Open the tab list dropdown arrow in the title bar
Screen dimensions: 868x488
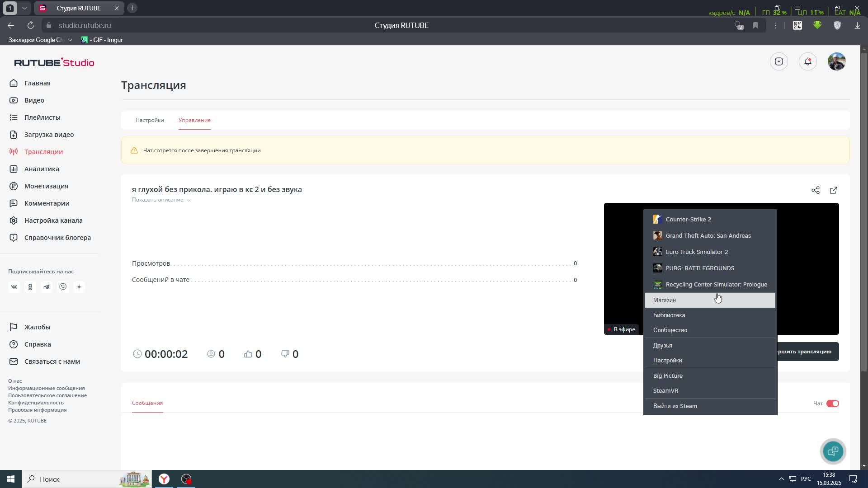(25, 8)
